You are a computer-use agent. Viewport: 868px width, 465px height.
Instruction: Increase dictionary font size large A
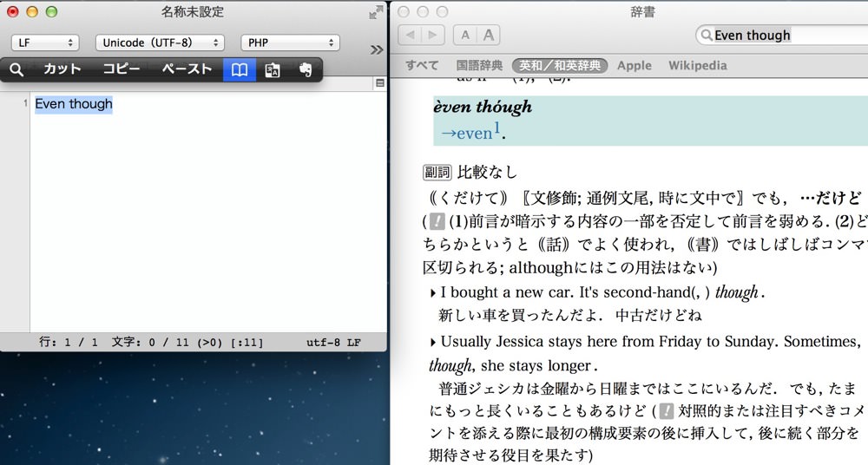click(x=489, y=35)
